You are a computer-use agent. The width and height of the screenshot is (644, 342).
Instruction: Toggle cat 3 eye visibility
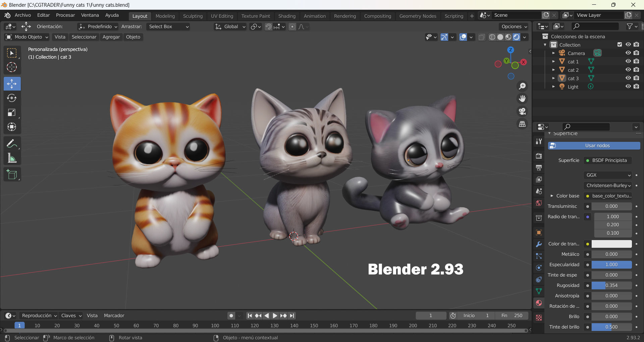pyautogui.click(x=628, y=78)
